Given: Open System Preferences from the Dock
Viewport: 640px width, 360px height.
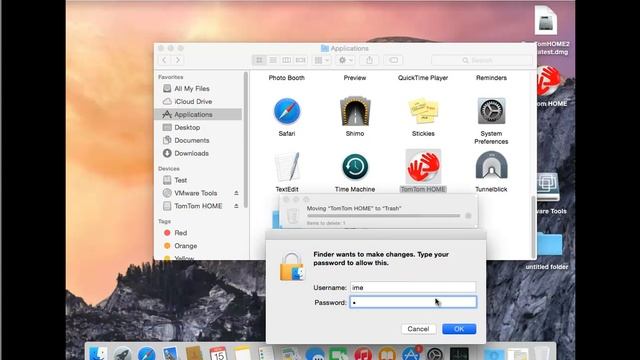Looking at the screenshot, I should pos(435,353).
